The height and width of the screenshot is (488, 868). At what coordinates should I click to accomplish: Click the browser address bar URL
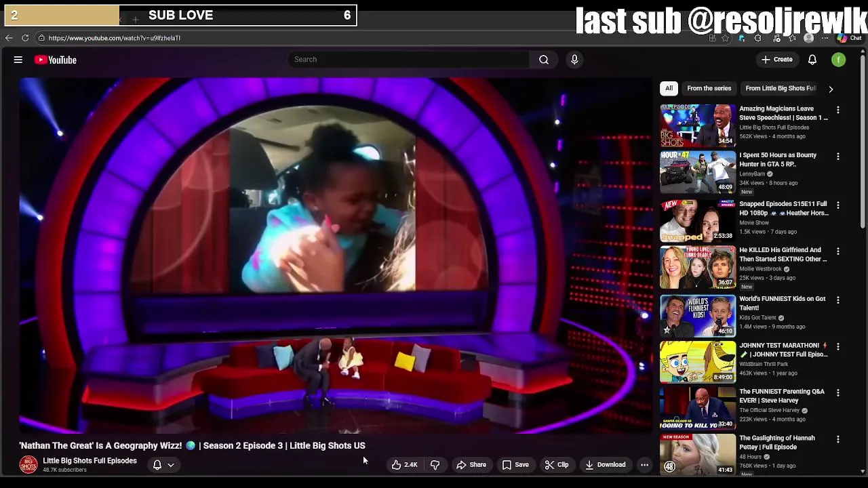(114, 38)
